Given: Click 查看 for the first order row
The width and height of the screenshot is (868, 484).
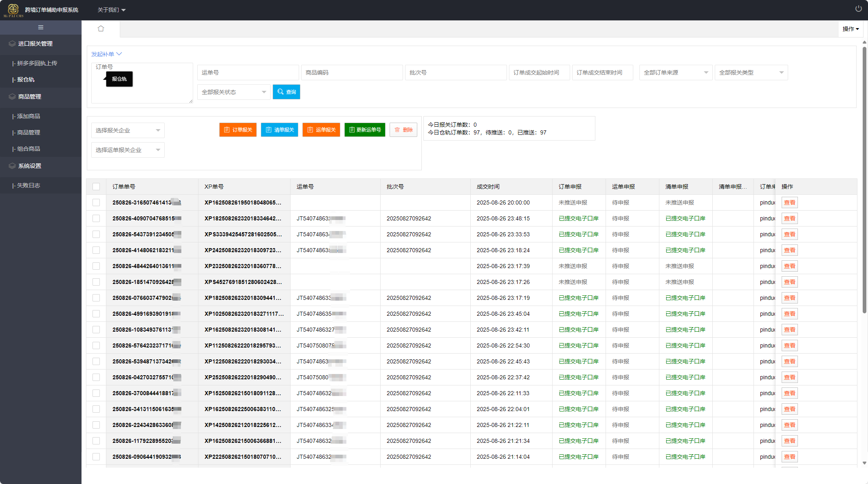Looking at the screenshot, I should (x=789, y=202).
